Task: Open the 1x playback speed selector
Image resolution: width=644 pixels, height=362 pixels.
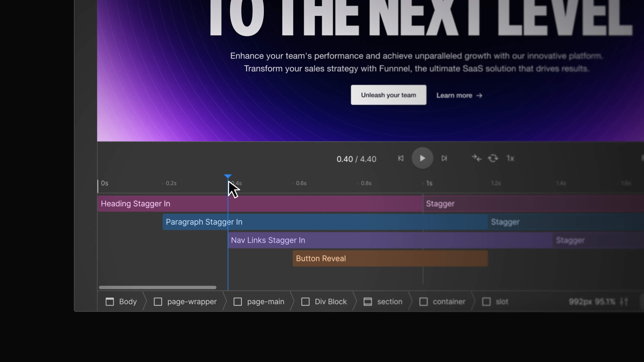Action: coord(510,158)
